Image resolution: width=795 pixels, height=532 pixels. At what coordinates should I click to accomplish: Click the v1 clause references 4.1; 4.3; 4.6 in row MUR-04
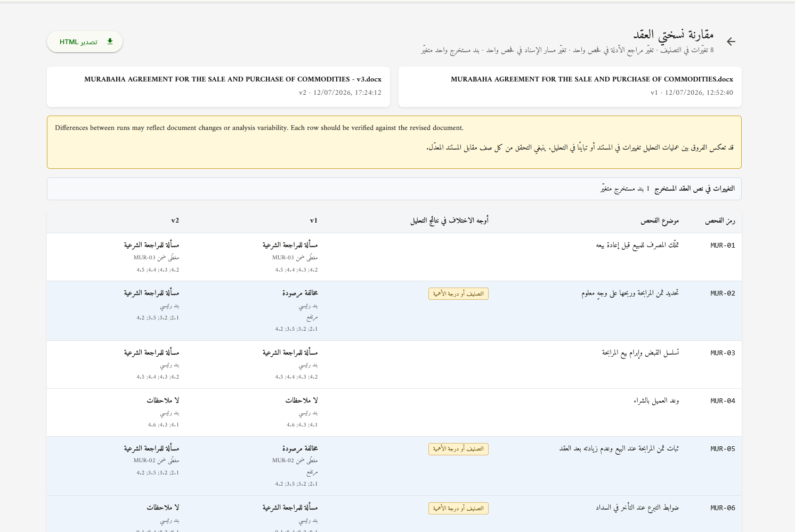click(x=302, y=425)
